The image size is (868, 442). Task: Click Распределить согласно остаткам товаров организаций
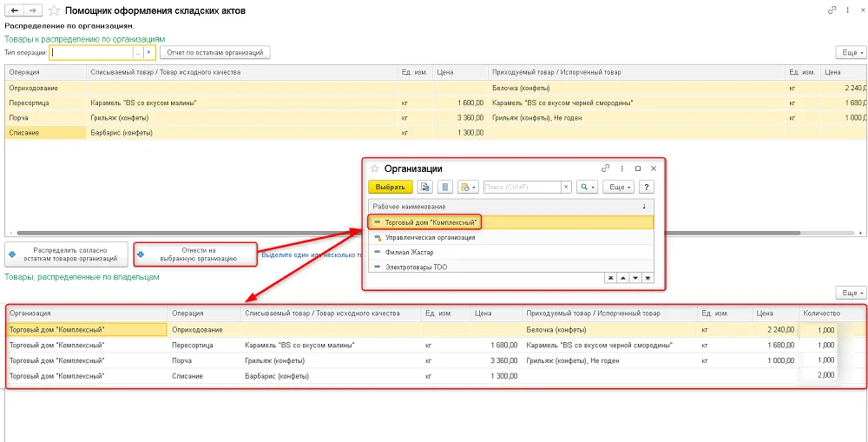tap(67, 254)
